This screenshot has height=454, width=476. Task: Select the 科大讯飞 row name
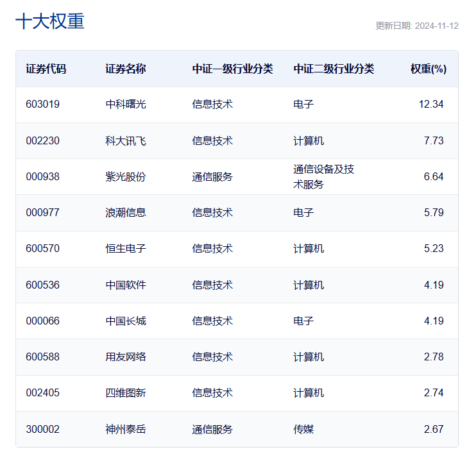(125, 140)
